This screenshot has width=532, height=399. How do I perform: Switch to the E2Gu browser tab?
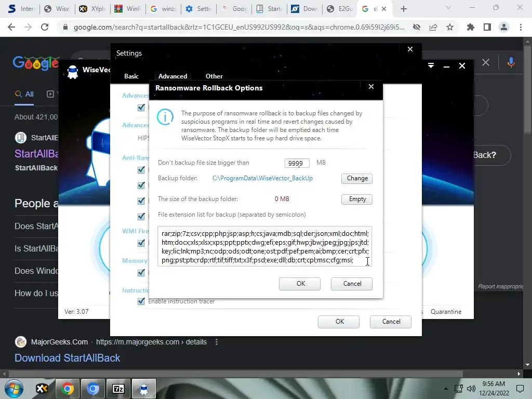pos(340,9)
